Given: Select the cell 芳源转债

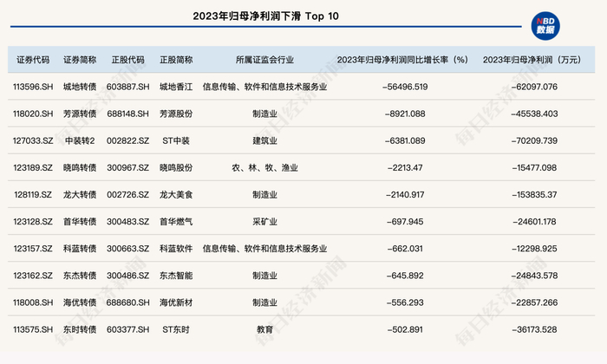Looking at the screenshot, I should point(80,114).
